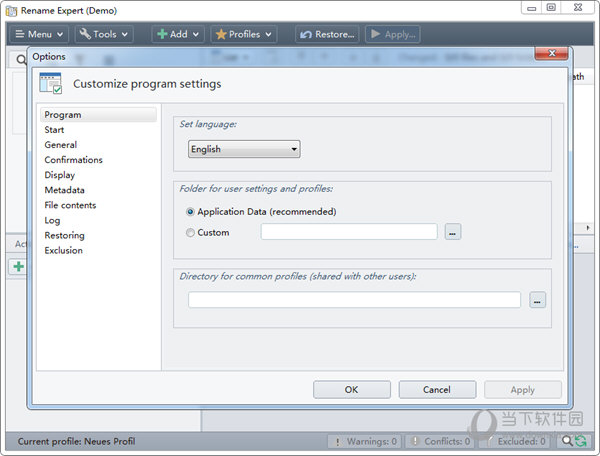Image resolution: width=600 pixels, height=456 pixels.
Task: Click the green refresh icon in status bar
Action: [x=581, y=441]
